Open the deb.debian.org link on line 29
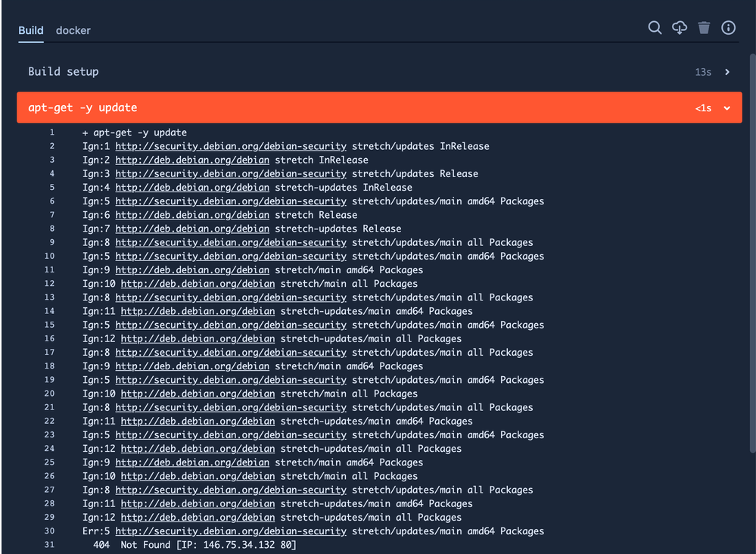 (198, 518)
